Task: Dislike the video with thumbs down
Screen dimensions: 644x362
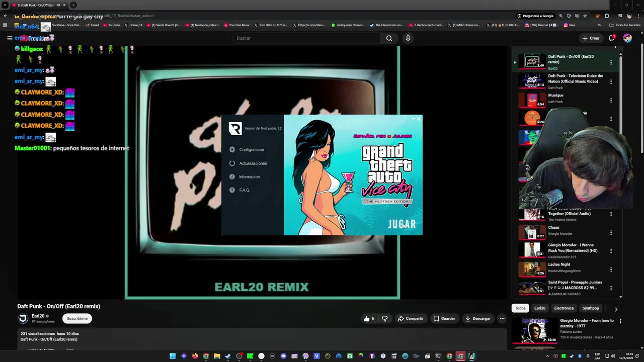Action: 385,318
